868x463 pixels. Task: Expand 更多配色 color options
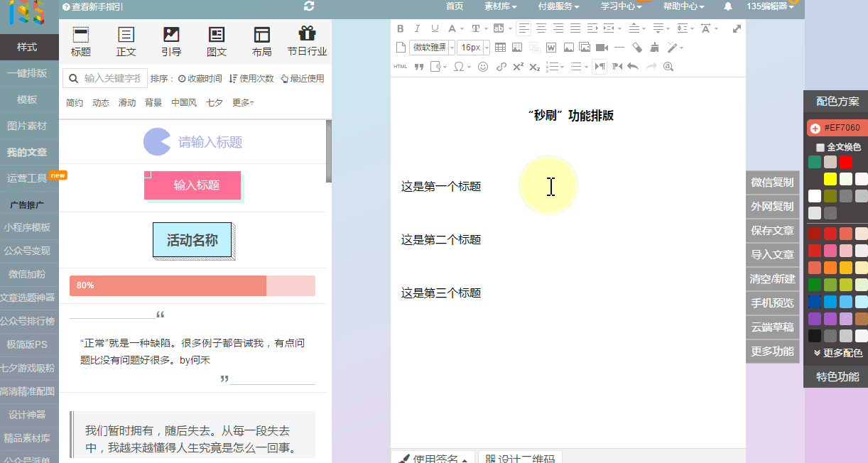coord(837,353)
